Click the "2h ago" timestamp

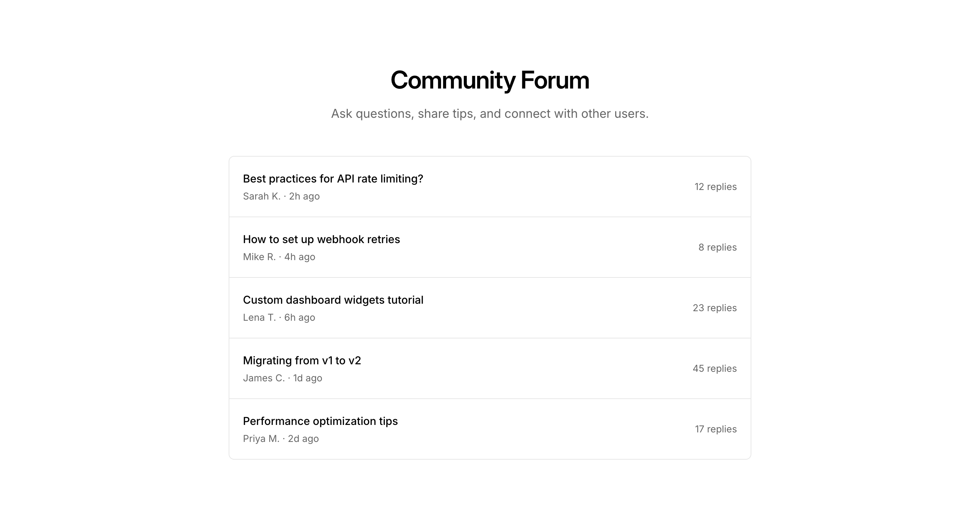coord(304,196)
